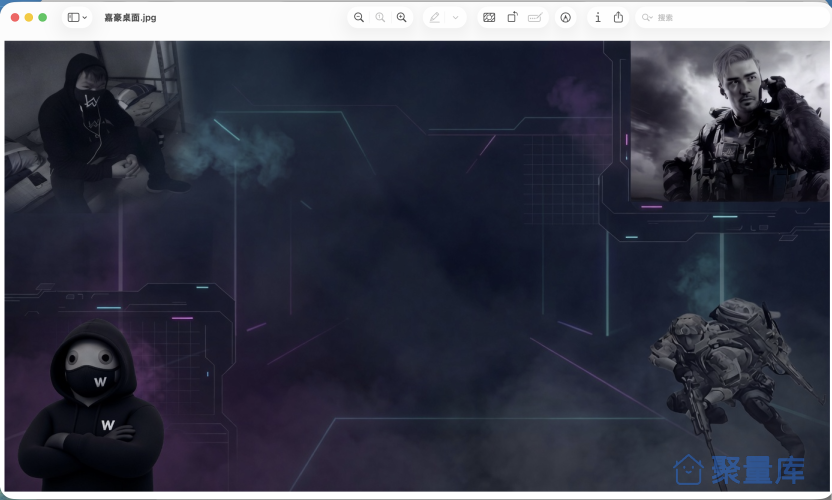Click the hooded cartoon character with W mask
Viewport: 832px width, 500px height.
pyautogui.click(x=91, y=406)
